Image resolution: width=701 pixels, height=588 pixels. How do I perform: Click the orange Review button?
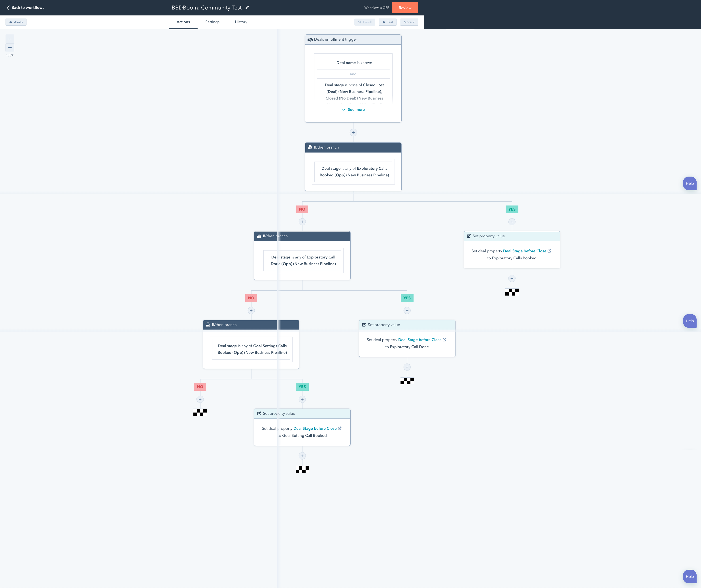point(405,8)
